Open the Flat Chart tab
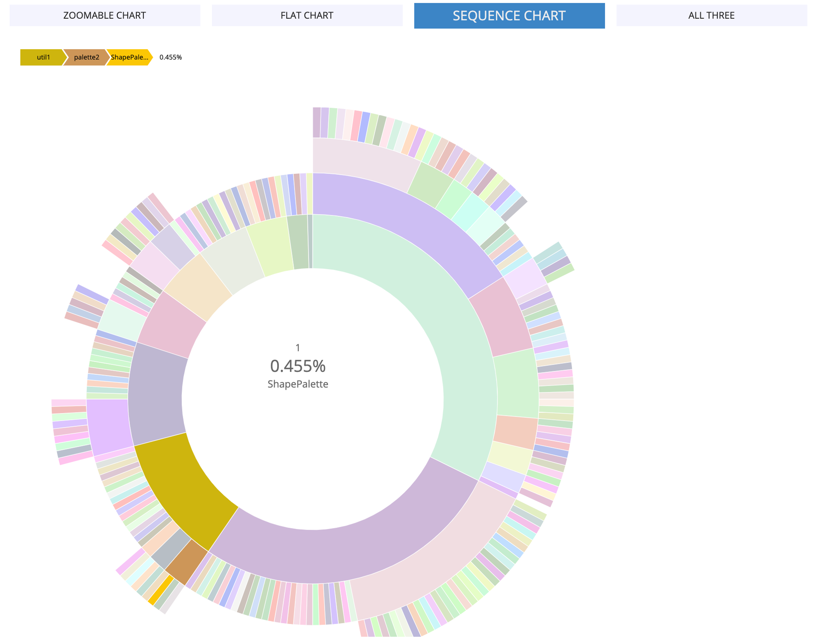The width and height of the screenshot is (813, 644). [x=307, y=15]
